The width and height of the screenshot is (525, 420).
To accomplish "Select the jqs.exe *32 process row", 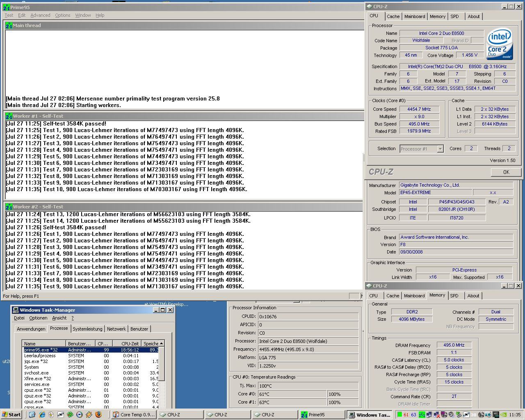I will click(x=91, y=361).
